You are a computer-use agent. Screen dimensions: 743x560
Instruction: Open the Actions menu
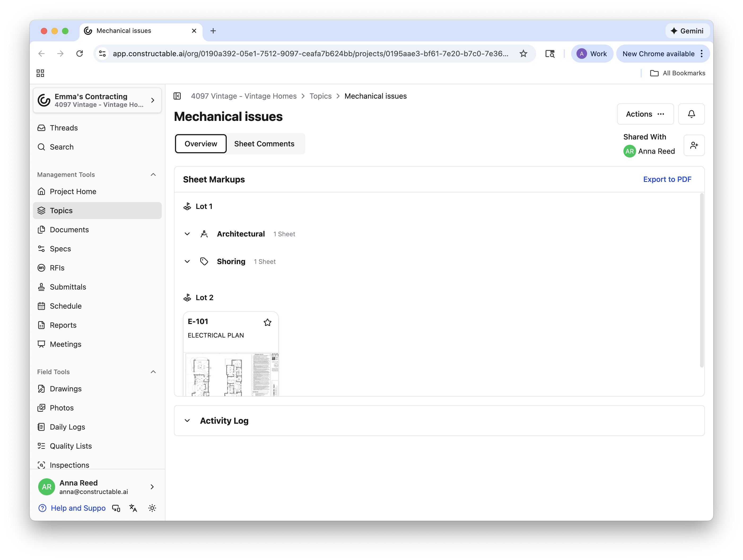pos(645,114)
